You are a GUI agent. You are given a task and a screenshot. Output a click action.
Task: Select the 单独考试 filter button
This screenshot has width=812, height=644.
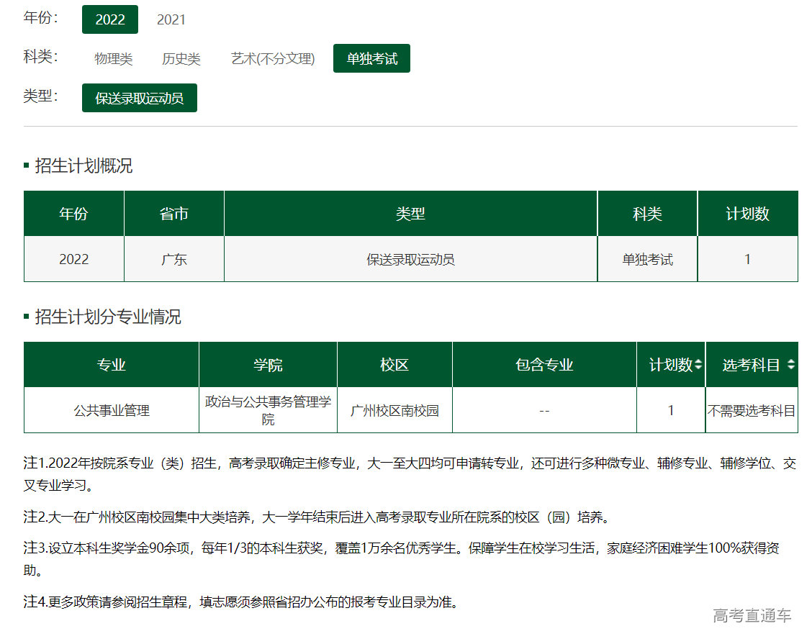pyautogui.click(x=371, y=59)
